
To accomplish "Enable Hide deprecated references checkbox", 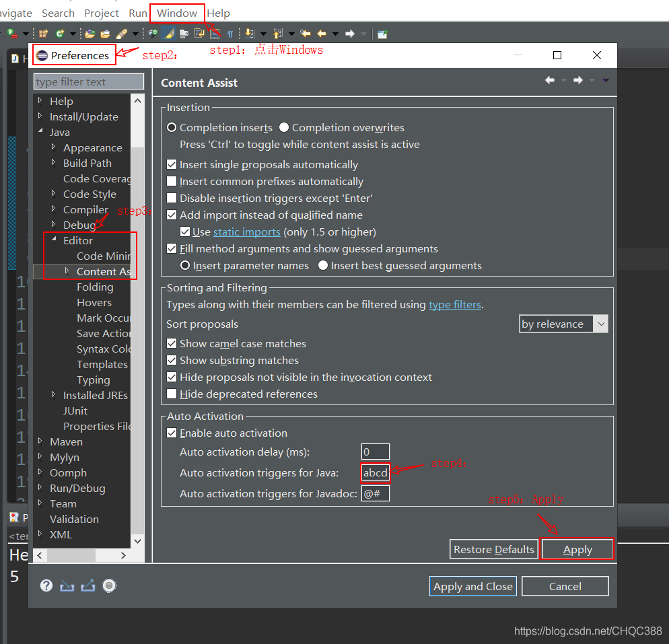I will click(x=172, y=394).
